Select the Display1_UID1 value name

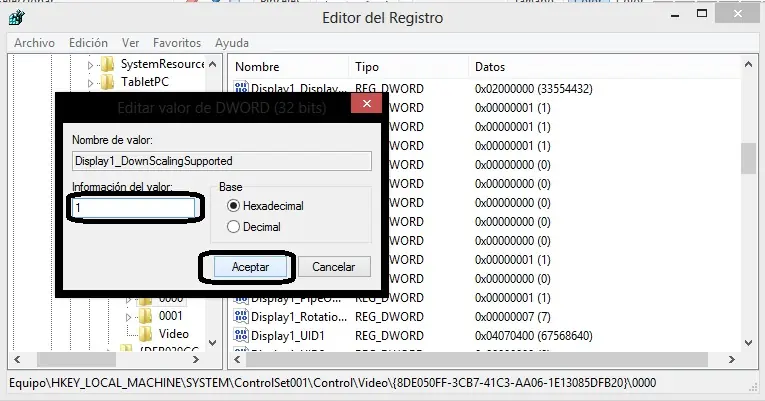tap(288, 336)
